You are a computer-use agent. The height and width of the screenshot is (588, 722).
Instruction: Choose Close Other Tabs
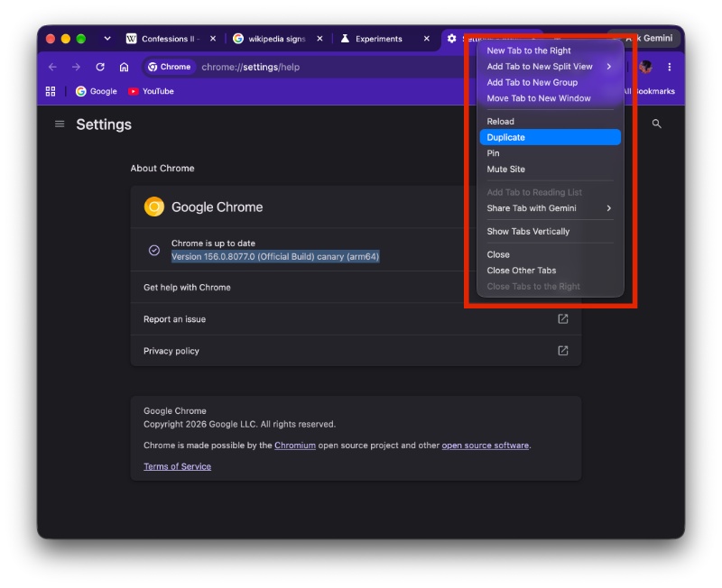[550, 271]
